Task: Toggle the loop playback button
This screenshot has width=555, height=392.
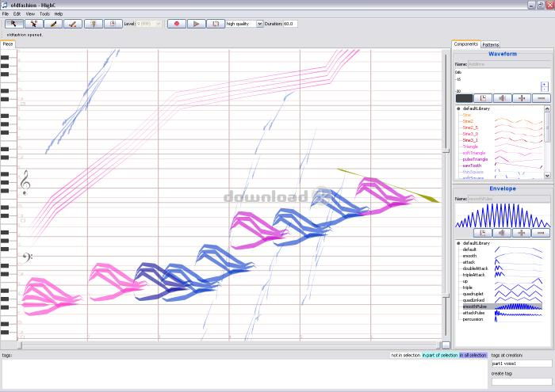Action: click(215, 24)
